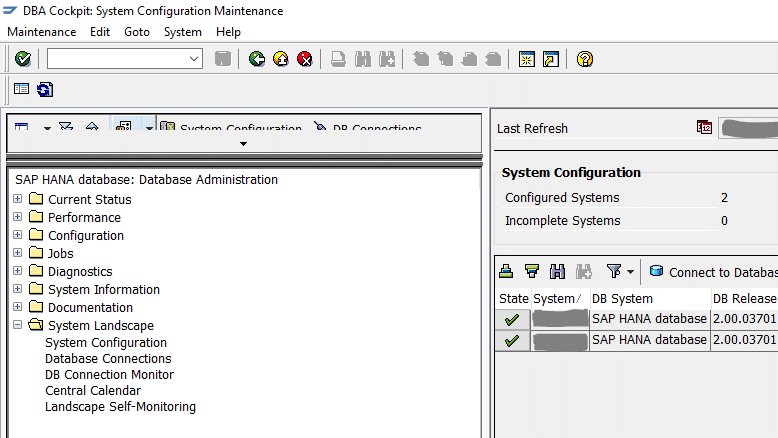Click the Sort Ascending icon in table toolbar

pyautogui.click(x=507, y=271)
